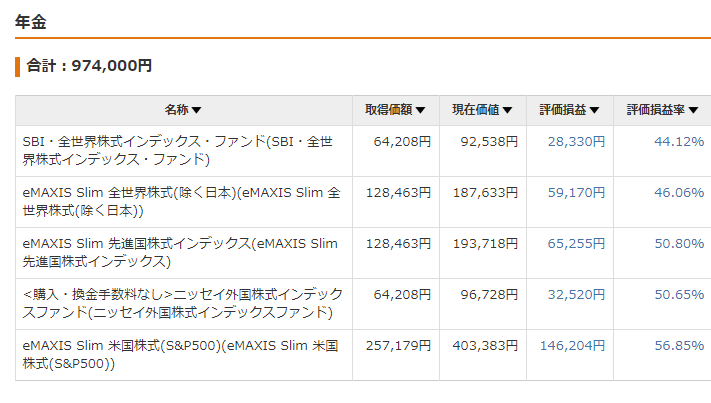Viewport: 711px width, 403px height.
Task: Click the 評価損益率 column header text
Action: click(656, 110)
